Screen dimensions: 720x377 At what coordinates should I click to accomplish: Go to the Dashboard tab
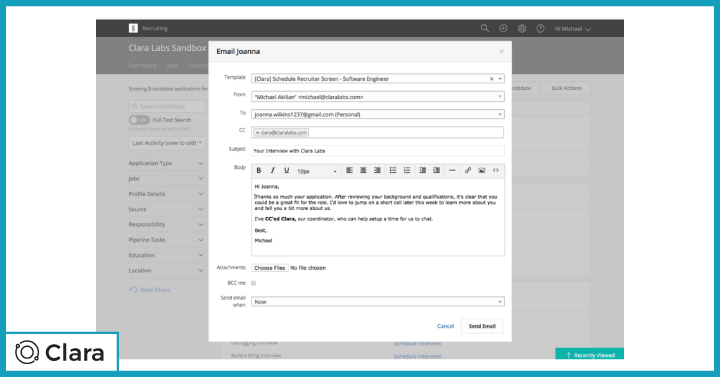pyautogui.click(x=142, y=65)
